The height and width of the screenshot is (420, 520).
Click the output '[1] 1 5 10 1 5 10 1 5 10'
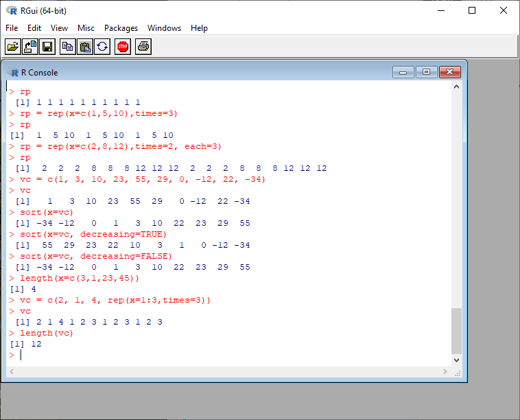pyautogui.click(x=92, y=135)
